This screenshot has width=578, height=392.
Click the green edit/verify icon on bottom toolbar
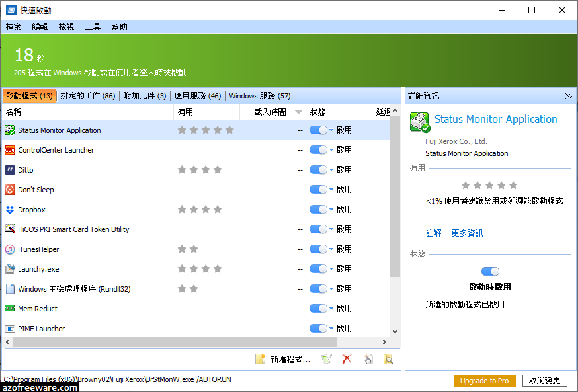[326, 359]
